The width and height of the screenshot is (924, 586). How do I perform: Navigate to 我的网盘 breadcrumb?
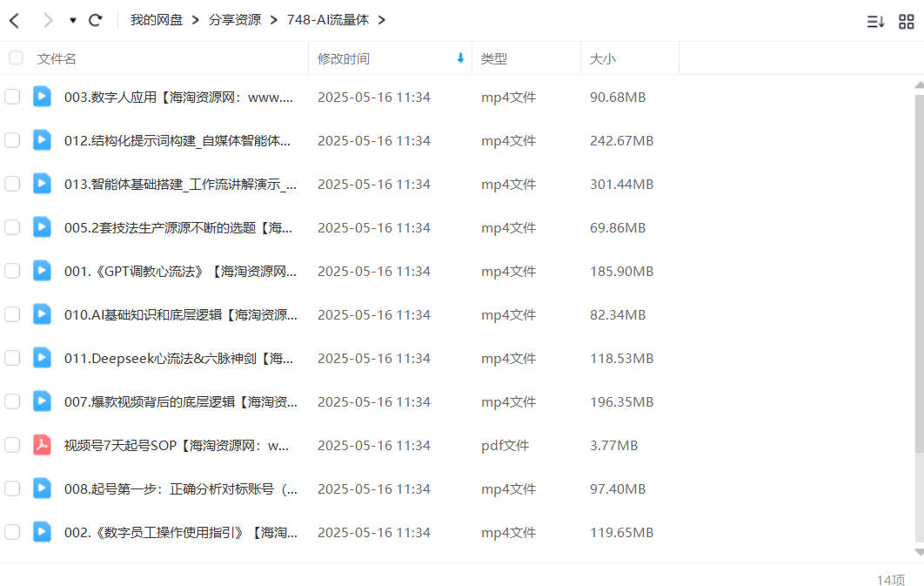point(156,20)
